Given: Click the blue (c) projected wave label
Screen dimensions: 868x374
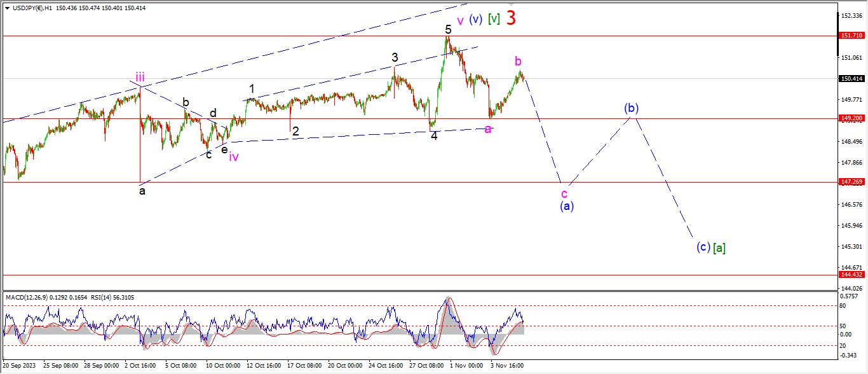Looking at the screenshot, I should point(702,247).
